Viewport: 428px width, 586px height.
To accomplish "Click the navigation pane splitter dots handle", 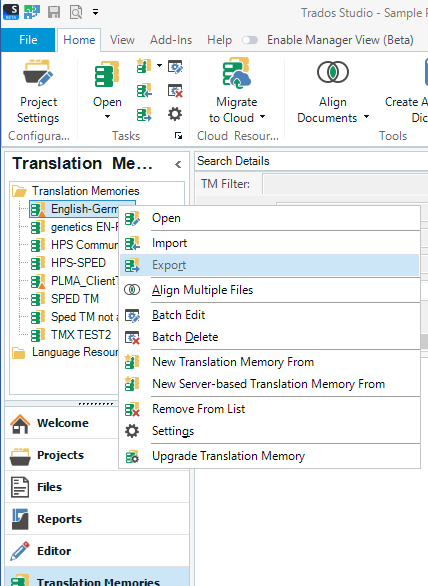I will coord(96,404).
